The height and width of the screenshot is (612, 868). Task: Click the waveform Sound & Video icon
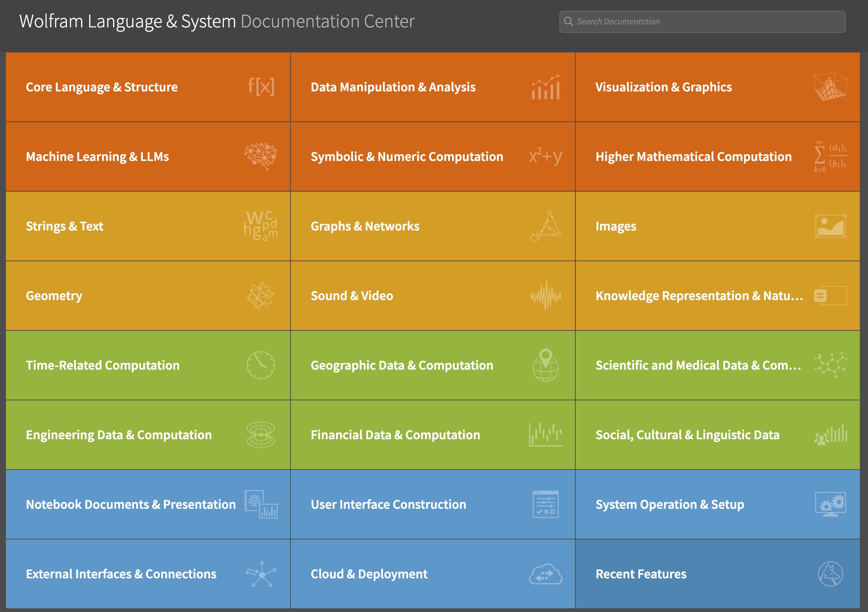pyautogui.click(x=545, y=296)
